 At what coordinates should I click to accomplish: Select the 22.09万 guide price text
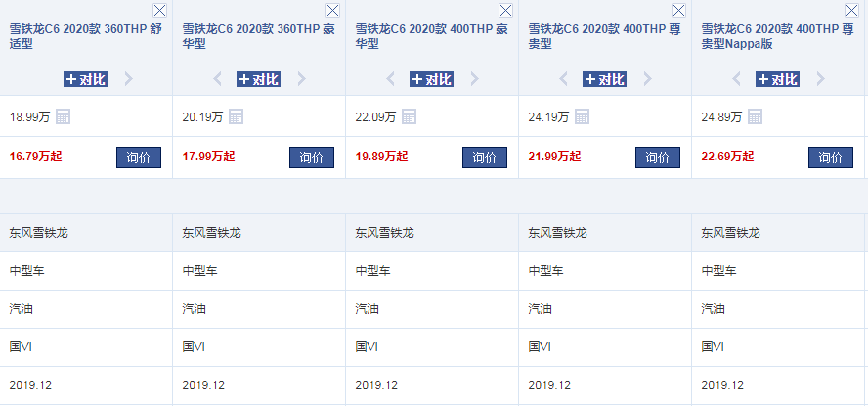[376, 116]
